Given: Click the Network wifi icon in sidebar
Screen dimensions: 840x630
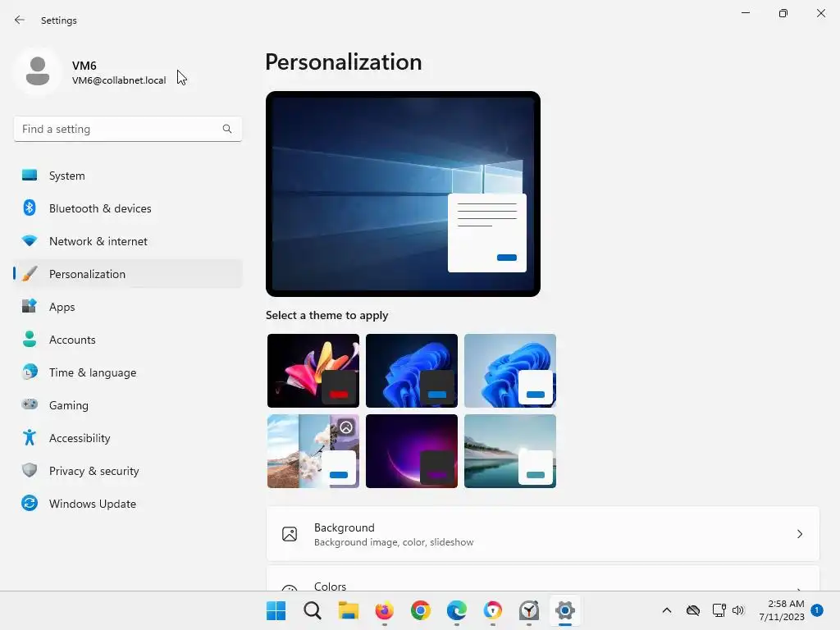Looking at the screenshot, I should 30,241.
